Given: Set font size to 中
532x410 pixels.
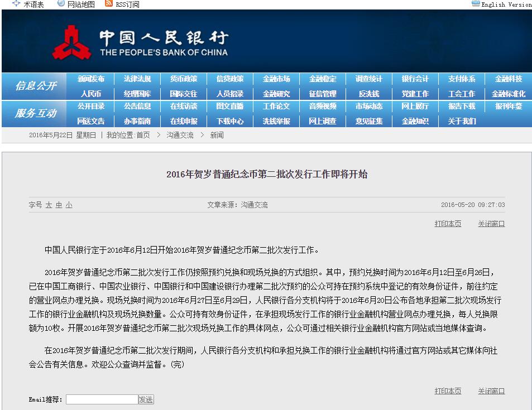Looking at the screenshot, I should [59, 205].
